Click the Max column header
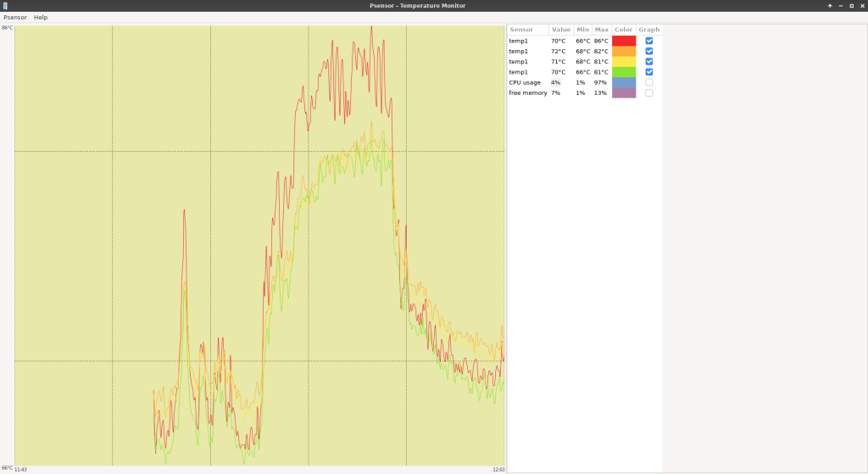The width and height of the screenshot is (868, 474). (x=602, y=30)
